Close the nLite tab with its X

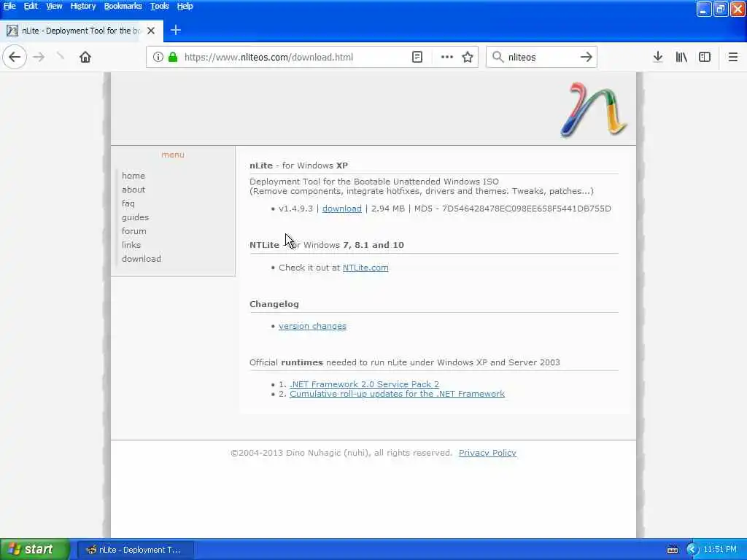pos(151,31)
